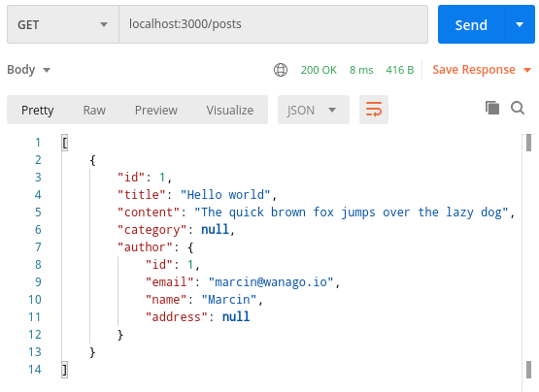This screenshot has width=539, height=392.
Task: Open search in the response body
Action: click(518, 108)
